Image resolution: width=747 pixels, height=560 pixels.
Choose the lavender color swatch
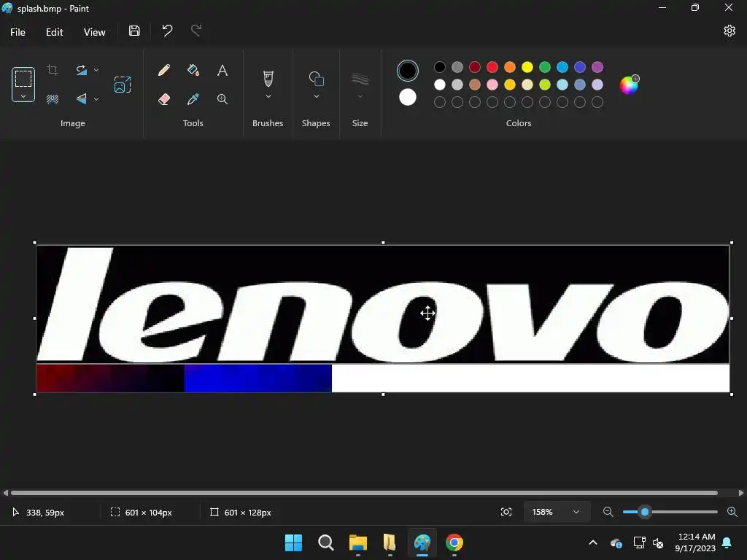coord(597,85)
